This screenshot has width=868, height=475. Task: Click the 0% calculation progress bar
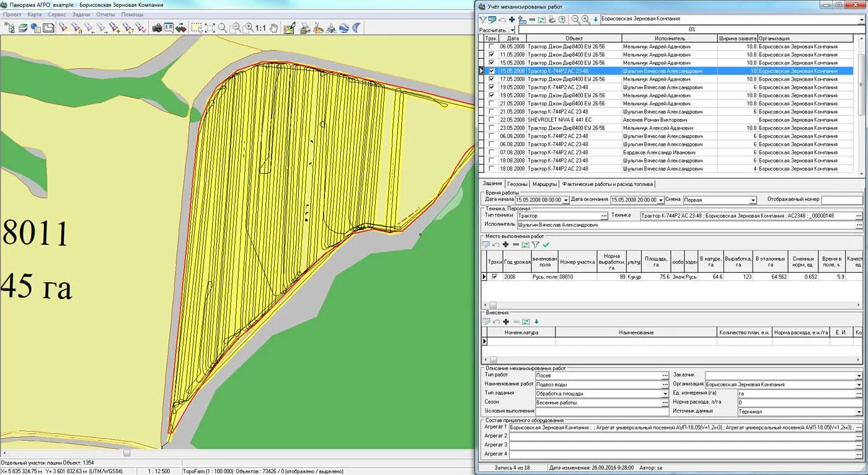(691, 29)
